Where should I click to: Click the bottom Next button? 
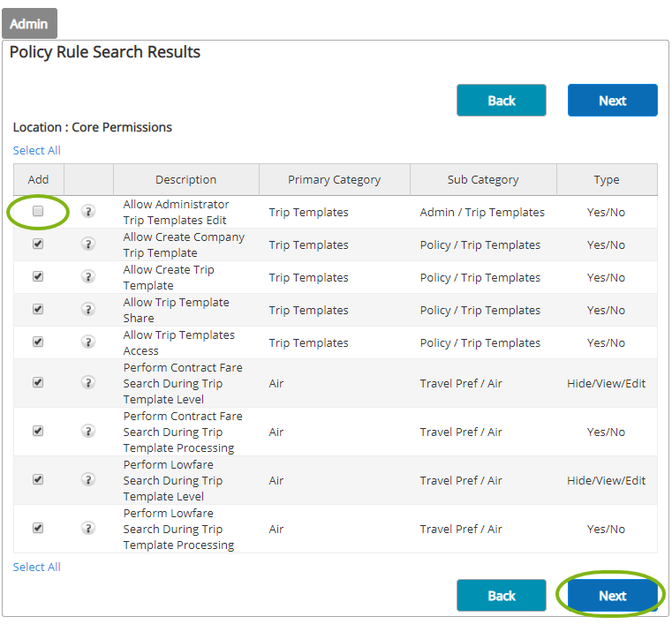612,596
